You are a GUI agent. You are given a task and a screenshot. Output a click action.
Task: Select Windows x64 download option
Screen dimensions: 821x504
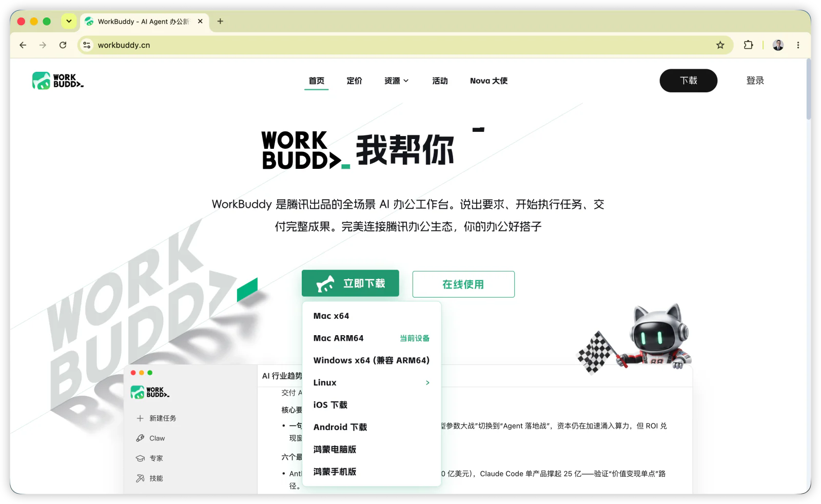[x=372, y=360]
